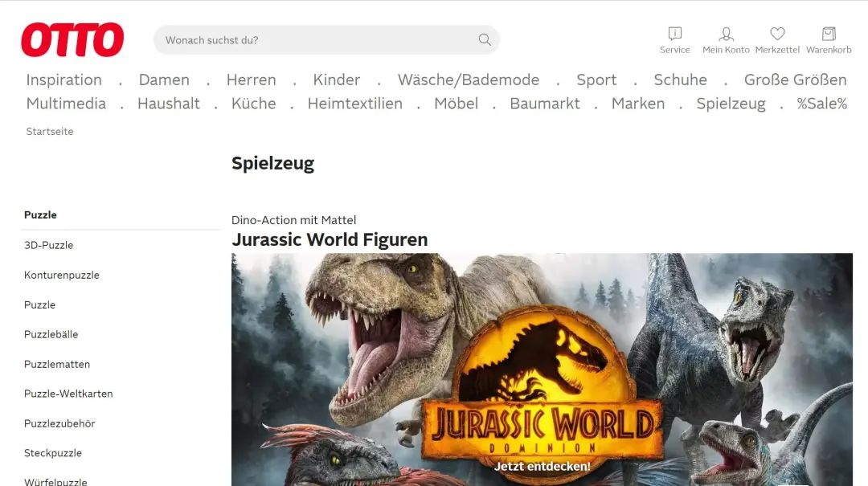Open the Puzzlezubehör category
This screenshot has width=868, height=486.
tap(59, 423)
